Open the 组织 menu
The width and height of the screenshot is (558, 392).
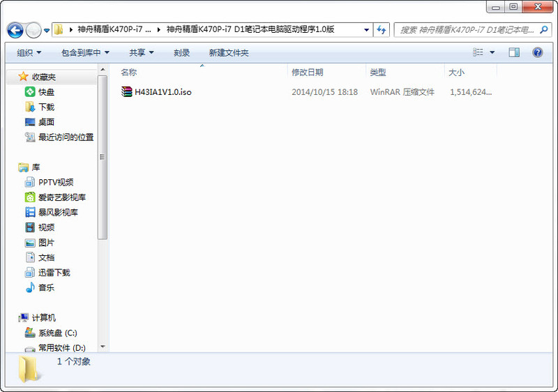(x=29, y=52)
